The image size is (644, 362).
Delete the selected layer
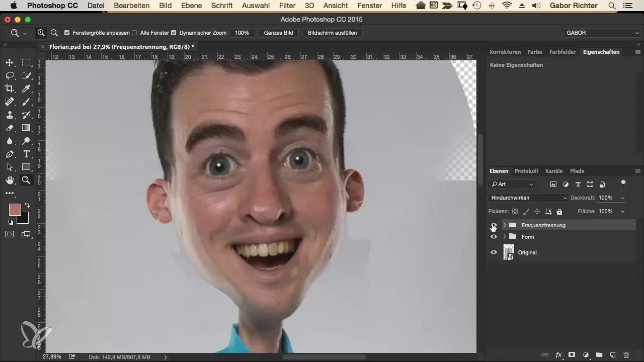click(x=626, y=354)
